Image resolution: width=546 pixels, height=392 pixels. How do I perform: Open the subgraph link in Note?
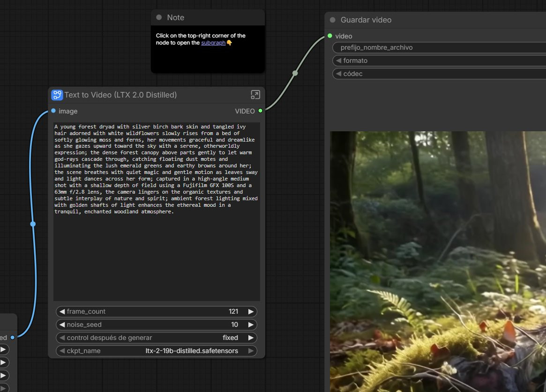[213, 43]
